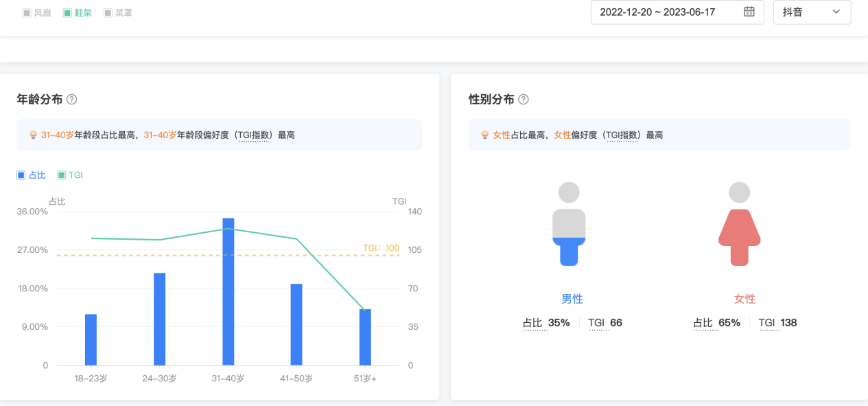Click help icon next to 年龄分布 title
This screenshot has height=406, width=868.
[x=71, y=100]
